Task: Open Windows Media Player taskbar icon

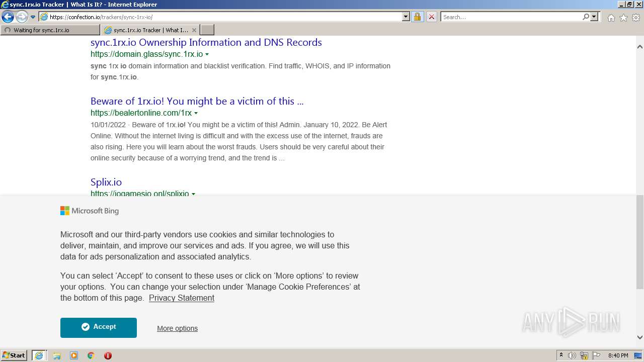Action: [74, 355]
